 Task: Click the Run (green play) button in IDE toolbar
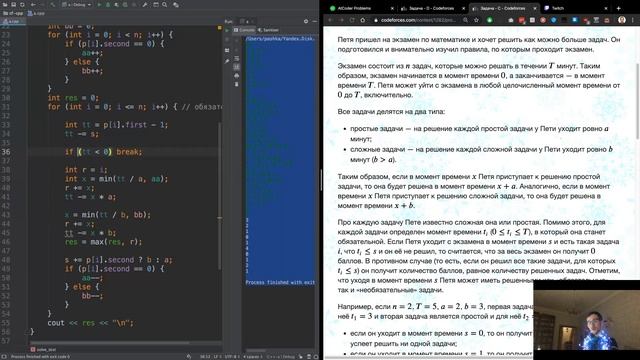pos(99,5)
